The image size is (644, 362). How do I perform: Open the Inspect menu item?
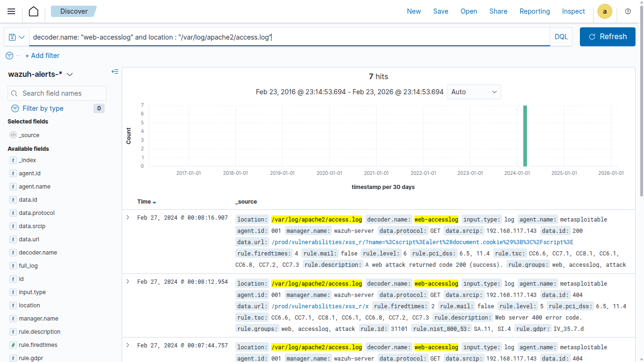click(x=573, y=11)
